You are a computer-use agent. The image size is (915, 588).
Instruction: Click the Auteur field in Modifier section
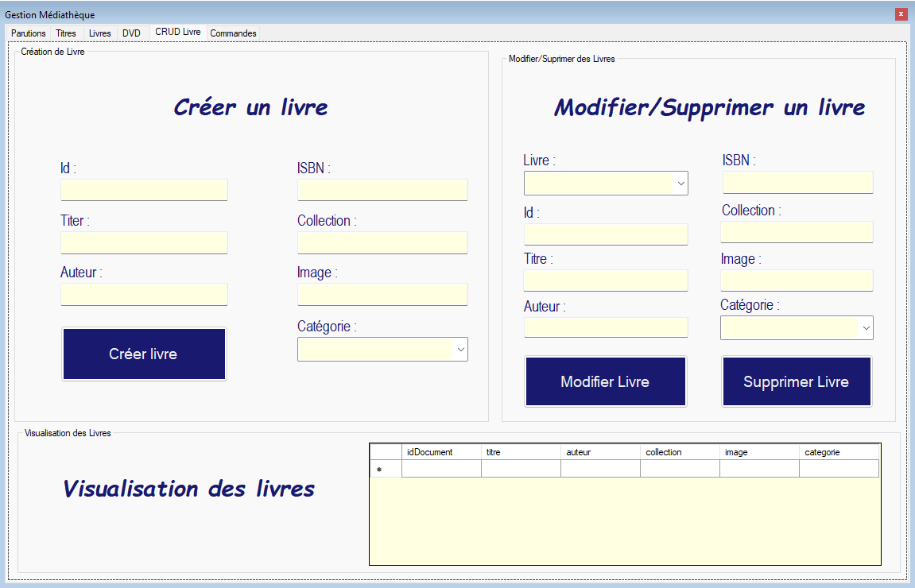pyautogui.click(x=605, y=327)
